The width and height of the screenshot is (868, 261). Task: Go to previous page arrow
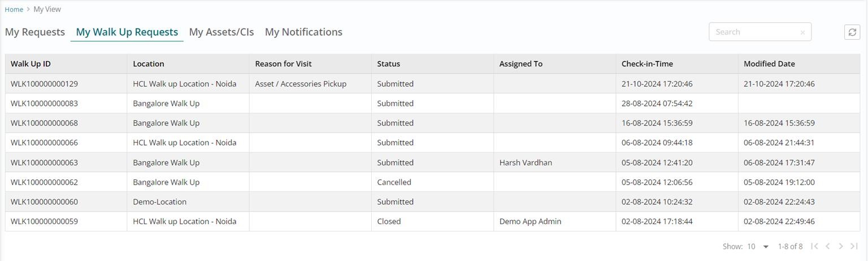pyautogui.click(x=827, y=246)
